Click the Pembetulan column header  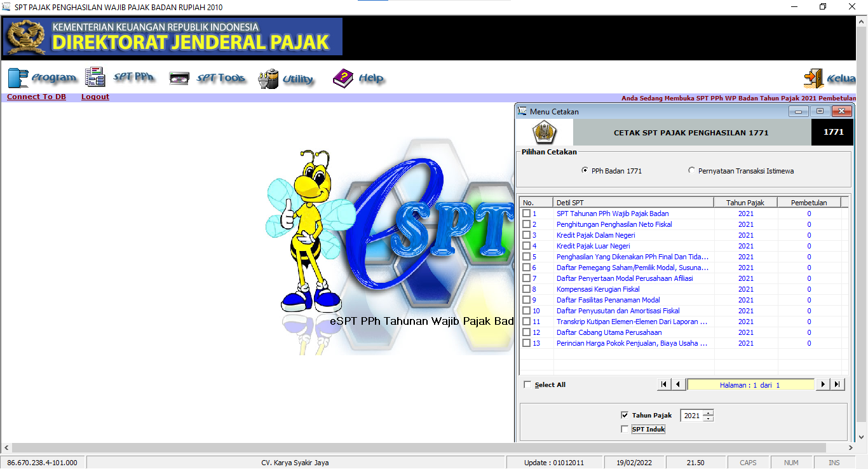(809, 203)
